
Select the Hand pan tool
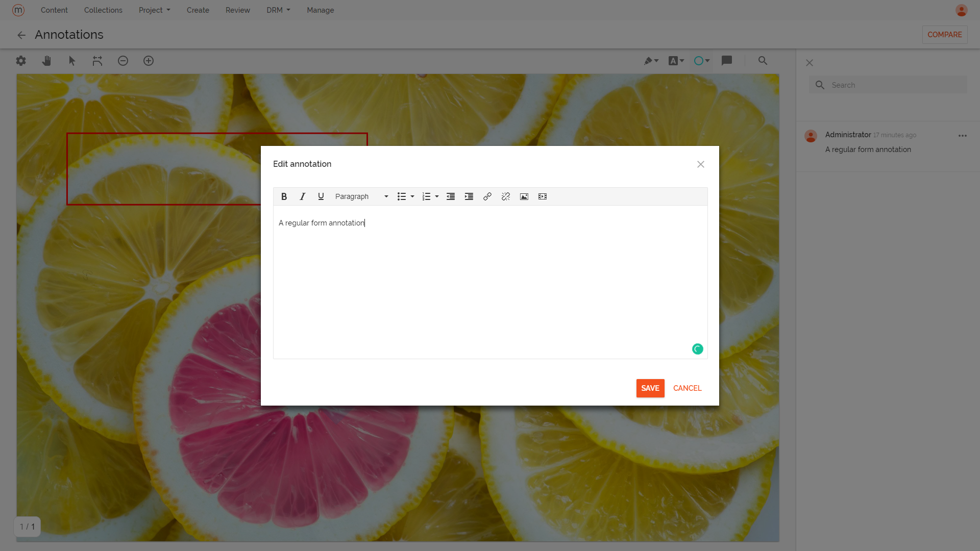click(46, 61)
